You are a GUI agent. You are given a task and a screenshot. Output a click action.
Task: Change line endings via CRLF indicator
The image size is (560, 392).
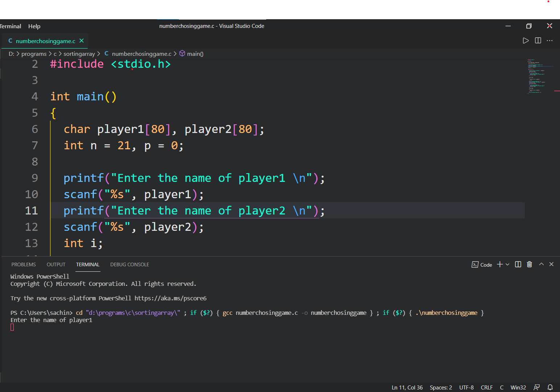click(487, 387)
